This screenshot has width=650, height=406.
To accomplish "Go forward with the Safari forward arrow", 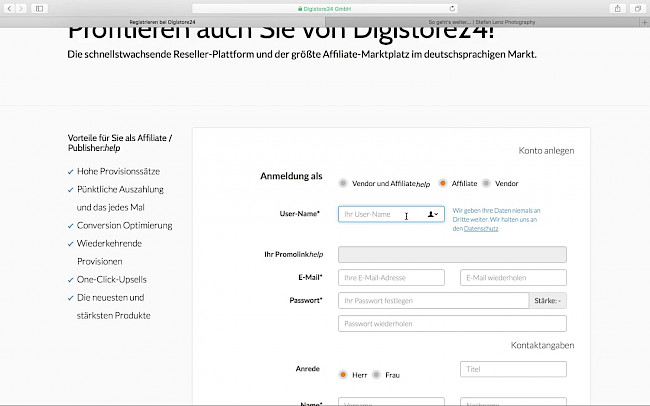I will [21, 8].
